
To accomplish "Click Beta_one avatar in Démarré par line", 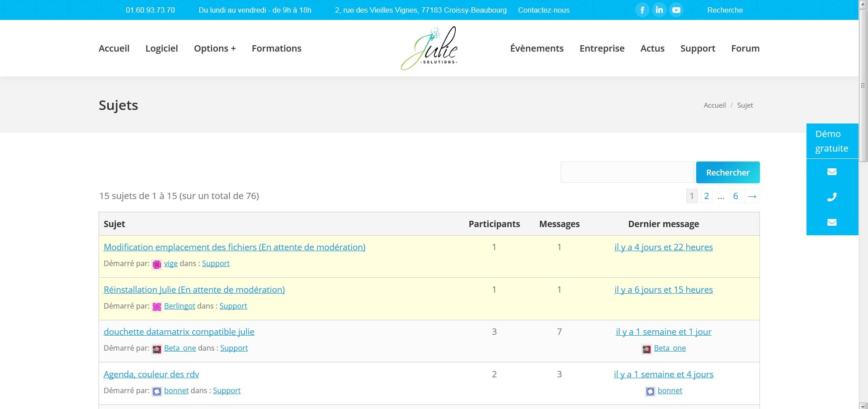I will [x=157, y=349].
